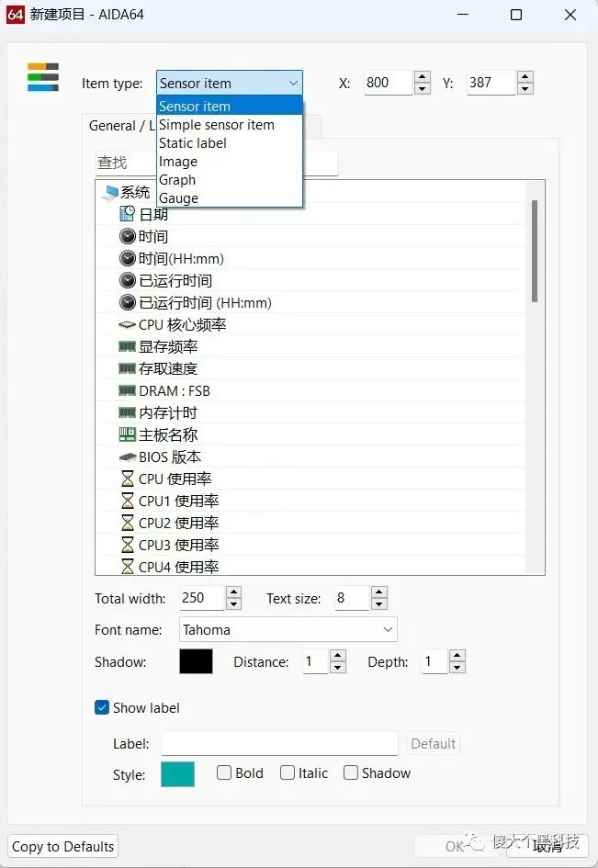Decrease the Y position value
Viewport: 598px width, 868px height.
pos(525,88)
